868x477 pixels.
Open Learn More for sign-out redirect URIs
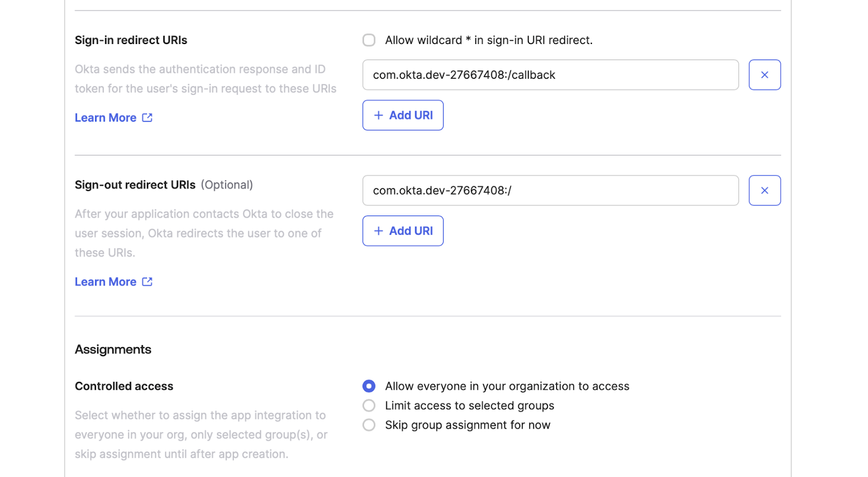coord(106,282)
